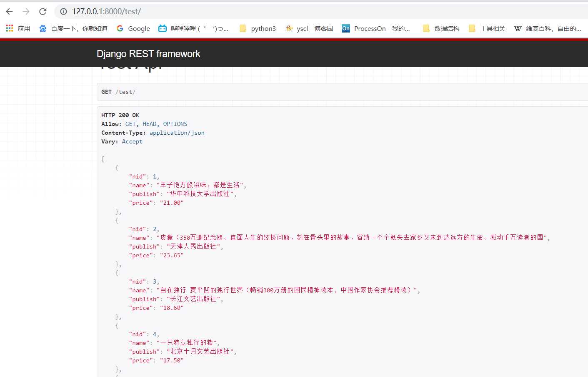Click the "nid": 4 line

(144, 334)
